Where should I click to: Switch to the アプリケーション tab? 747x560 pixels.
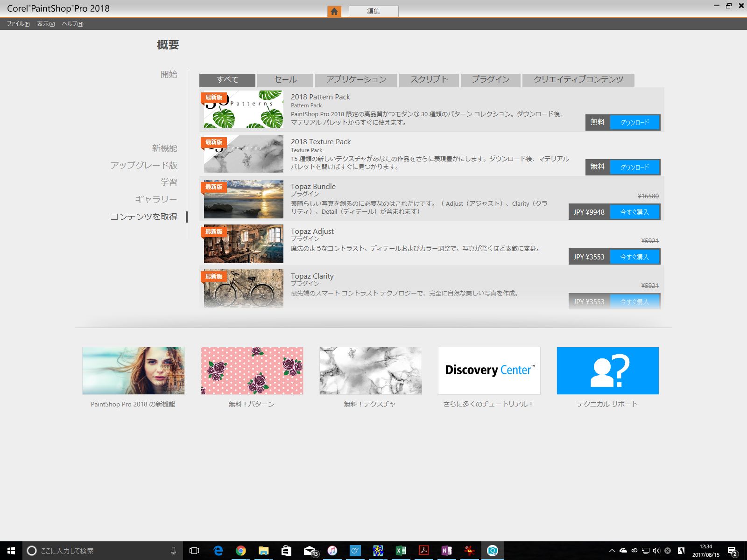coord(356,80)
